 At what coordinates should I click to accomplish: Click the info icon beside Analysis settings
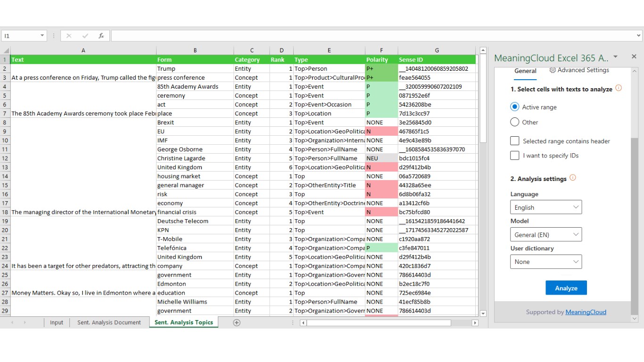(x=573, y=178)
